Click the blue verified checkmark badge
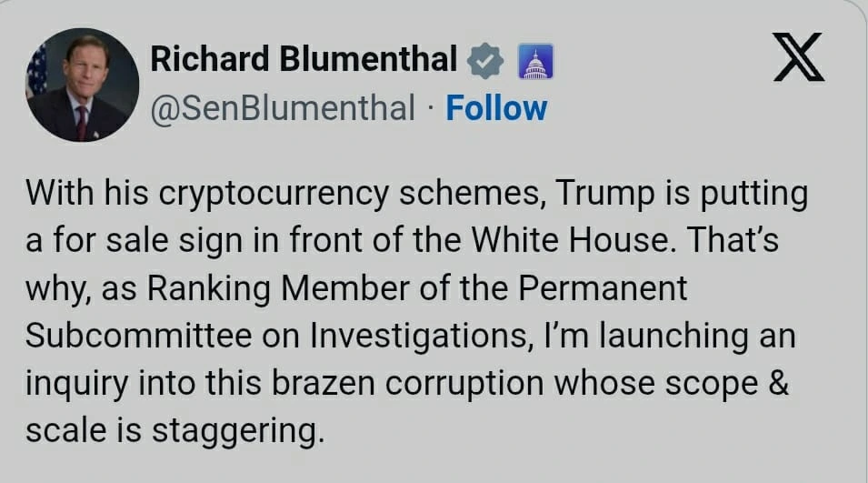The height and width of the screenshot is (483, 868). [x=485, y=62]
